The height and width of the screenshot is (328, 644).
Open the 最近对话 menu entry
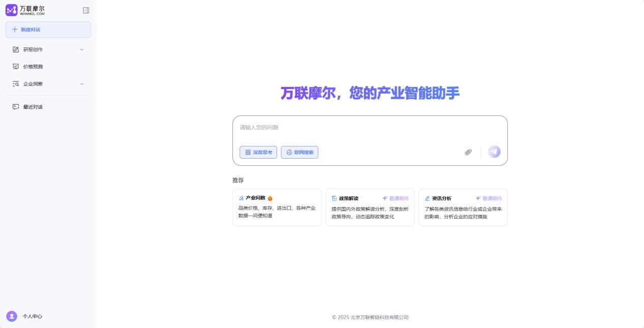[x=32, y=107]
